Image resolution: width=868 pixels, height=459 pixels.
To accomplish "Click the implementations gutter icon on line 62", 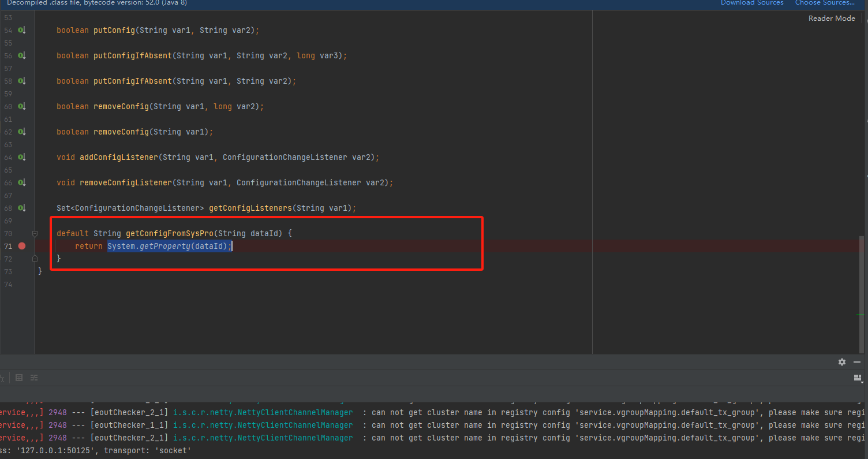I will (21, 132).
